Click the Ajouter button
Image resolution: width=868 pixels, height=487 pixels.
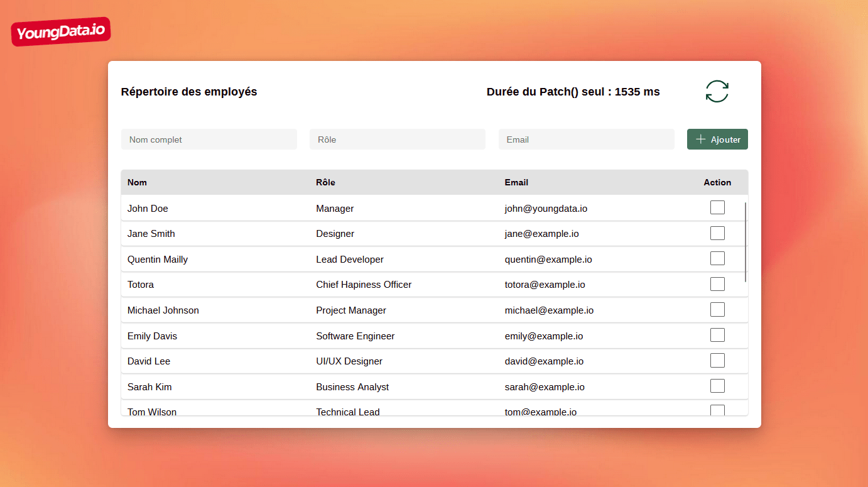[717, 140]
